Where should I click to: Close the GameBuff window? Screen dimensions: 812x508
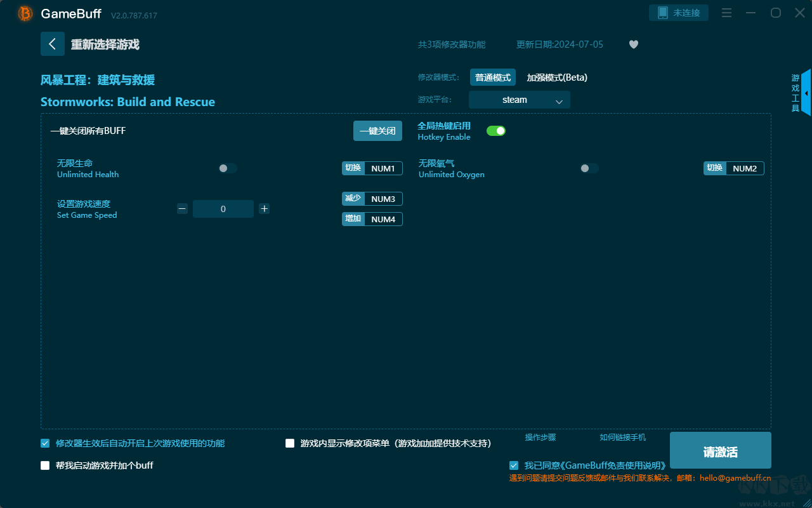tap(799, 13)
